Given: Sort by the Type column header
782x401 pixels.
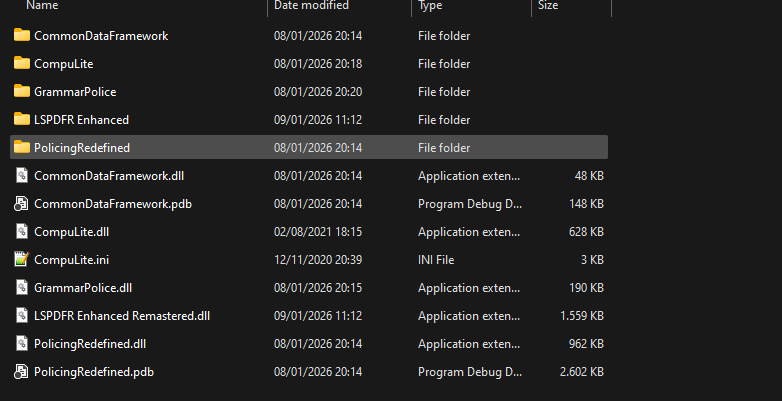Looking at the screenshot, I should tap(430, 5).
